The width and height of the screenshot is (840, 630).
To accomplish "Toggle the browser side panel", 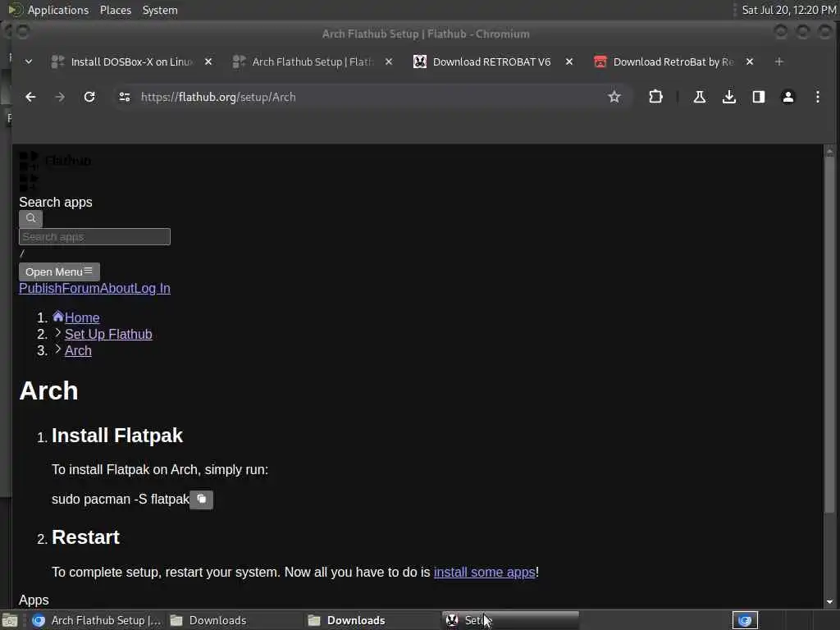I will [758, 97].
